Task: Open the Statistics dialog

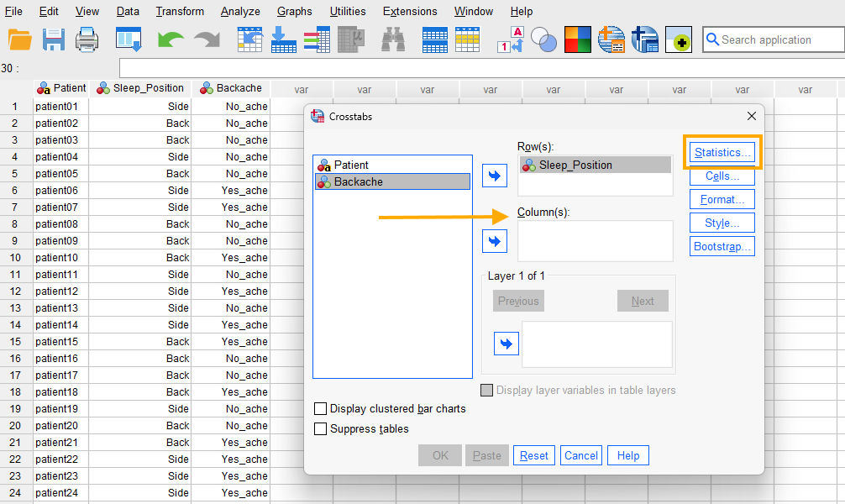Action: click(722, 152)
